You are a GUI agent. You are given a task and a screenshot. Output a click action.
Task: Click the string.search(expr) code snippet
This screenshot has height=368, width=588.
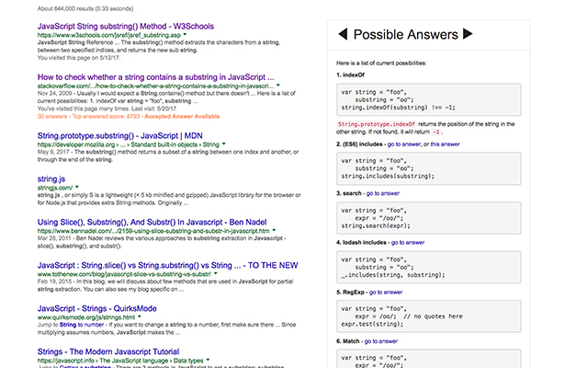click(429, 218)
